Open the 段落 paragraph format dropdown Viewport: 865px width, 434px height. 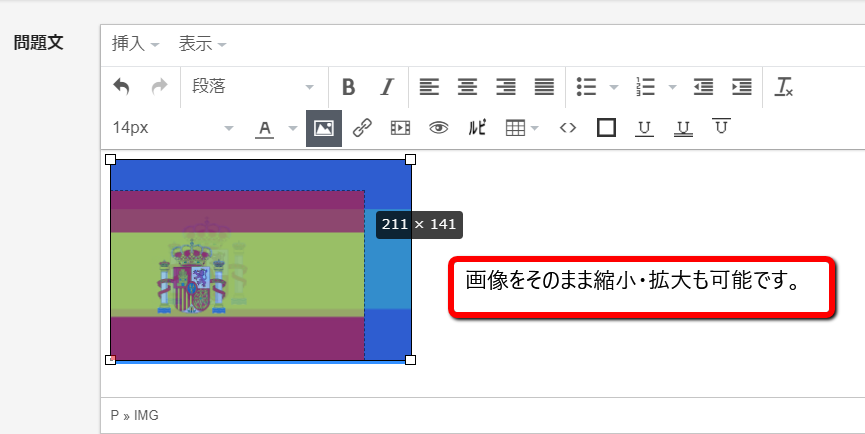[x=252, y=87]
